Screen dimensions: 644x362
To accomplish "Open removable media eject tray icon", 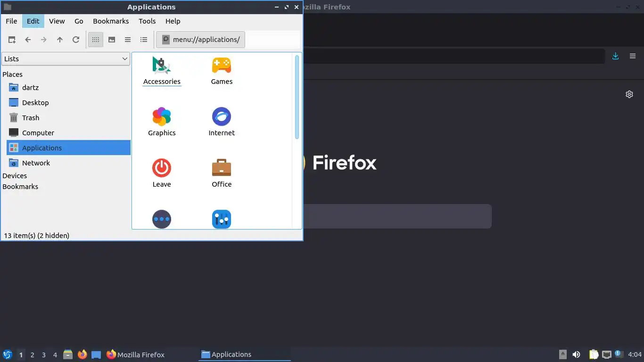I will pyautogui.click(x=563, y=354).
